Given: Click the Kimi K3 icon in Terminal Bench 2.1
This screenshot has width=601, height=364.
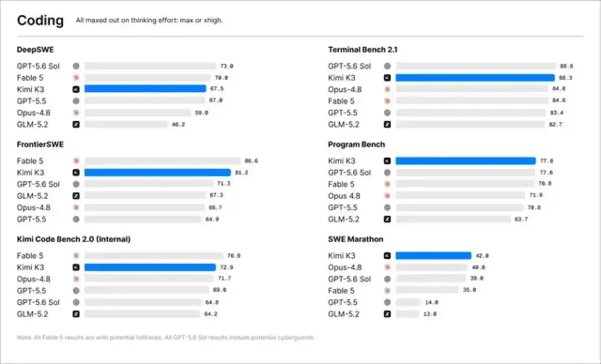Looking at the screenshot, I should [x=387, y=78].
